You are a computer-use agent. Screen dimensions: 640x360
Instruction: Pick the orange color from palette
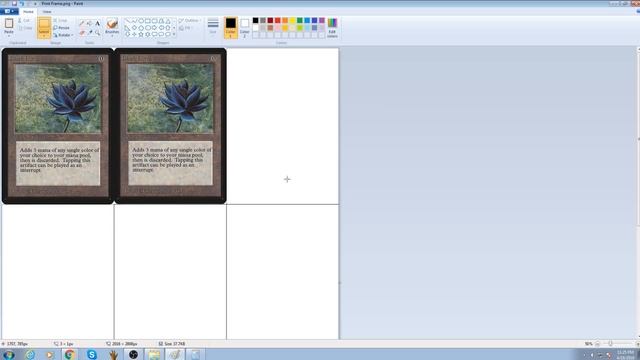pos(285,20)
